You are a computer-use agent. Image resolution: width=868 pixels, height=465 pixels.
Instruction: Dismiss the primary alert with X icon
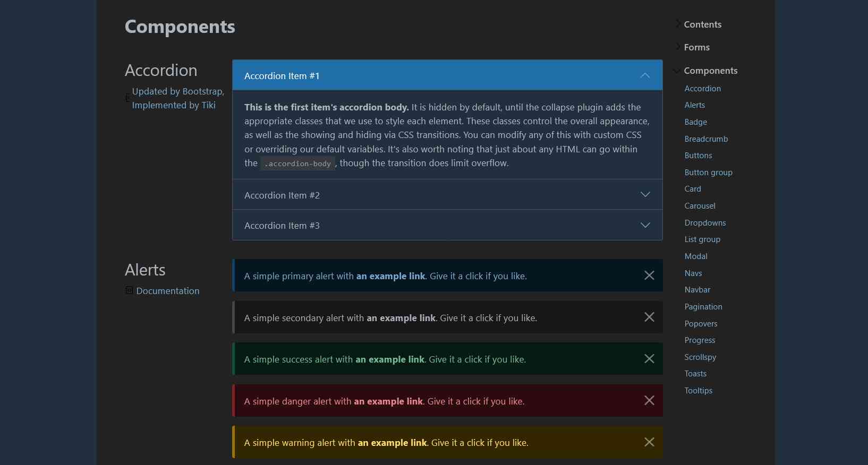[649, 275]
